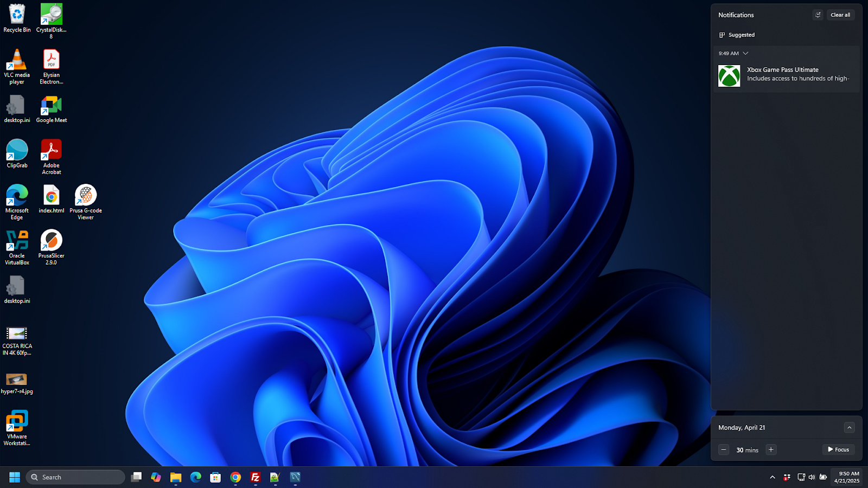Select the CrystalDisk shortcut on the desktop
The height and width of the screenshot is (488, 868).
51,21
